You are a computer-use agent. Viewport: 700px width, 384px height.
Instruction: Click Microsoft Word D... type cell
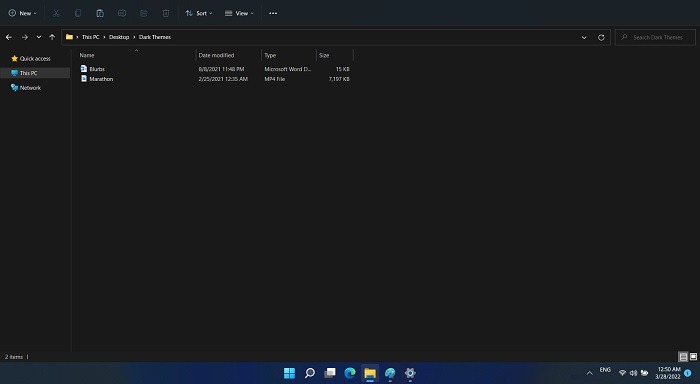288,69
